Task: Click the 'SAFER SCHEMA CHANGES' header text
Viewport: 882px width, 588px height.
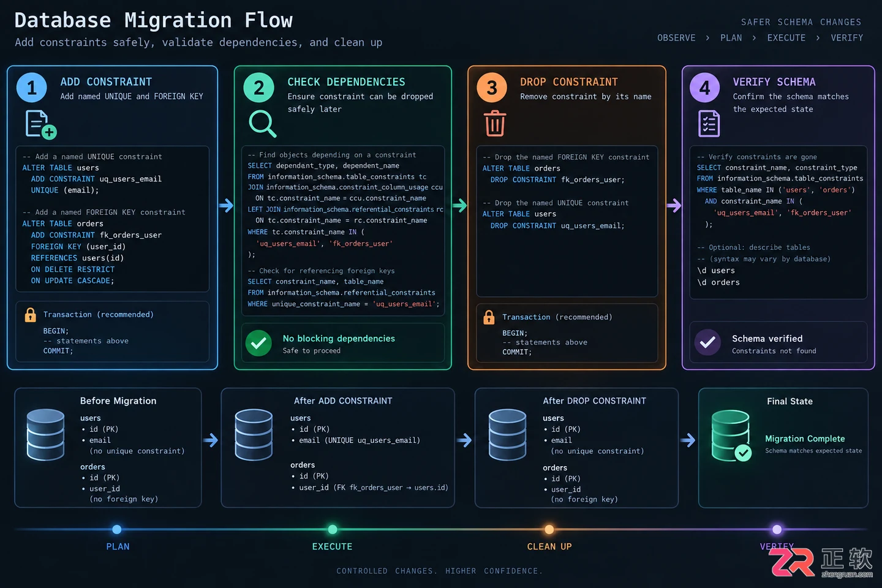Action: pos(801,22)
